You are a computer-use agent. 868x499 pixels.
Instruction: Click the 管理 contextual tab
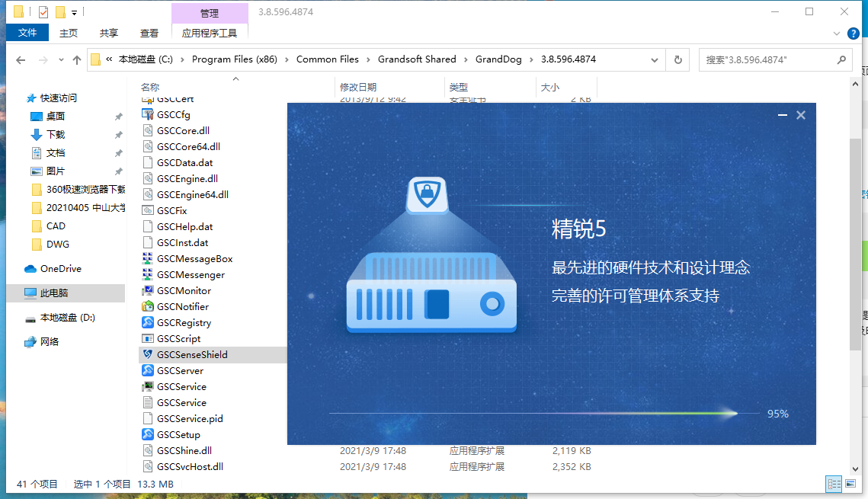click(210, 13)
